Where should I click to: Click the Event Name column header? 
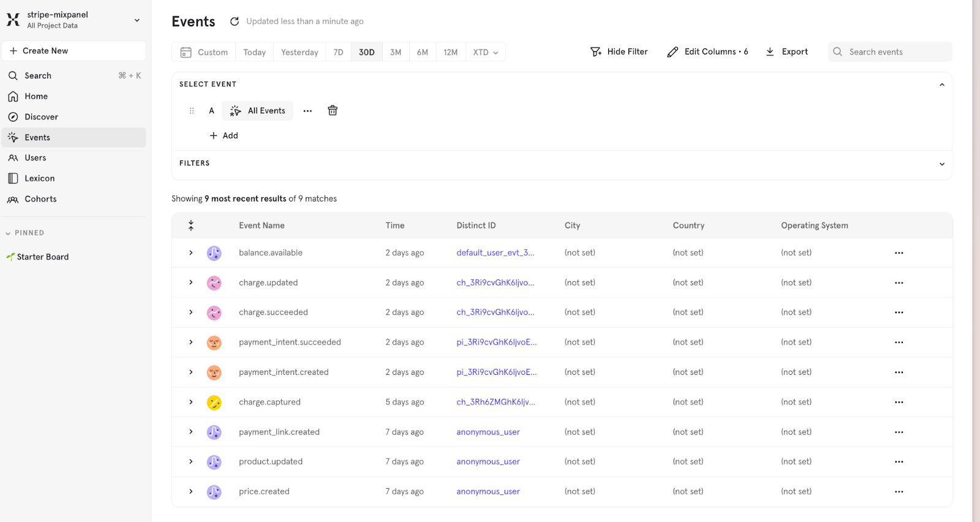[x=262, y=225]
